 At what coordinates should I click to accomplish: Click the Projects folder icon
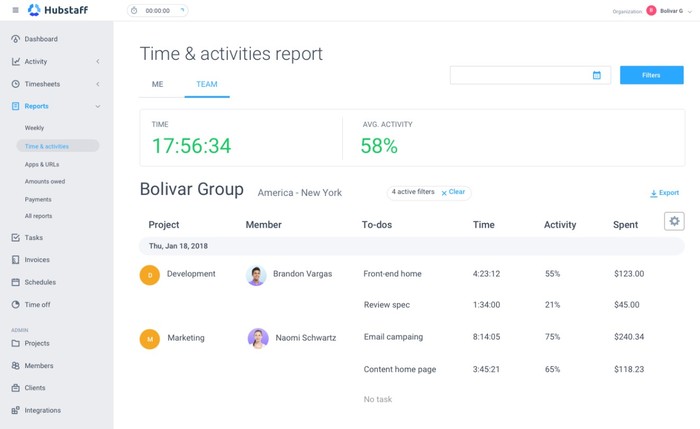(x=16, y=343)
